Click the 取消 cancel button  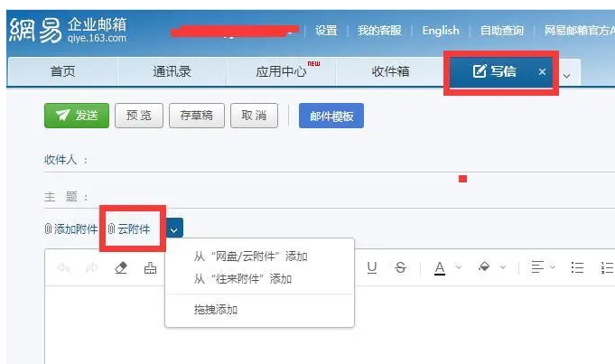pyautogui.click(x=254, y=116)
